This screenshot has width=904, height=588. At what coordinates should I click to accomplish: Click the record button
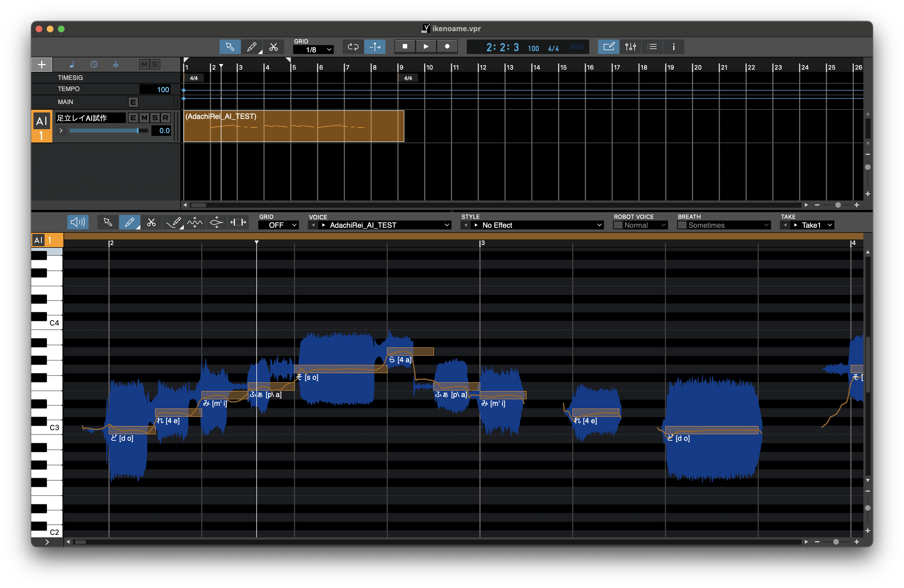point(447,46)
